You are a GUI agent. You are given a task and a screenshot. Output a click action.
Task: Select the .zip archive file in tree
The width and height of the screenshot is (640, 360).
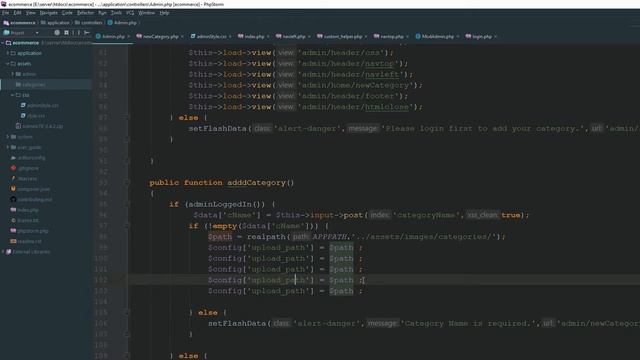click(x=39, y=127)
